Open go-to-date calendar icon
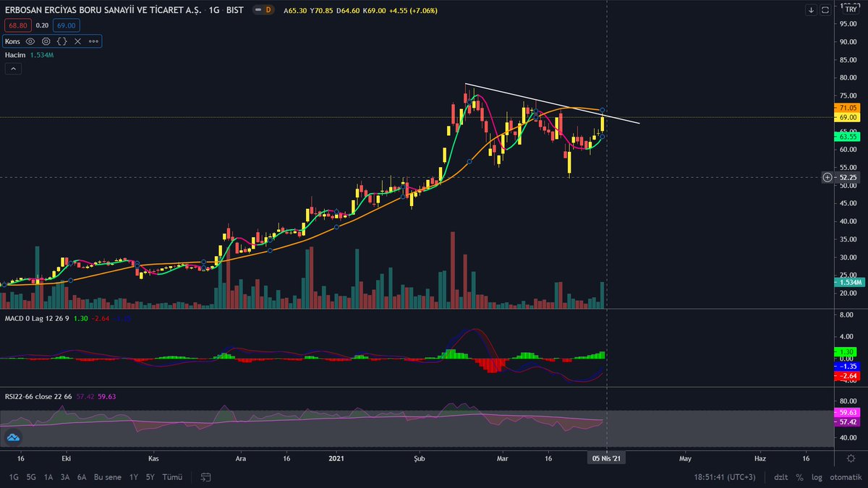The height and width of the screenshot is (488, 868). click(x=206, y=477)
